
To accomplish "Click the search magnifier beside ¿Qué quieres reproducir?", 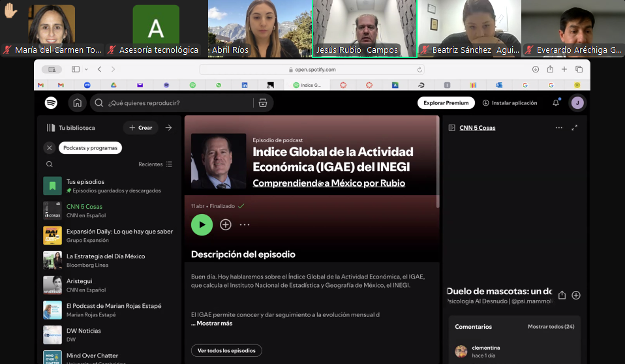I will click(x=99, y=103).
